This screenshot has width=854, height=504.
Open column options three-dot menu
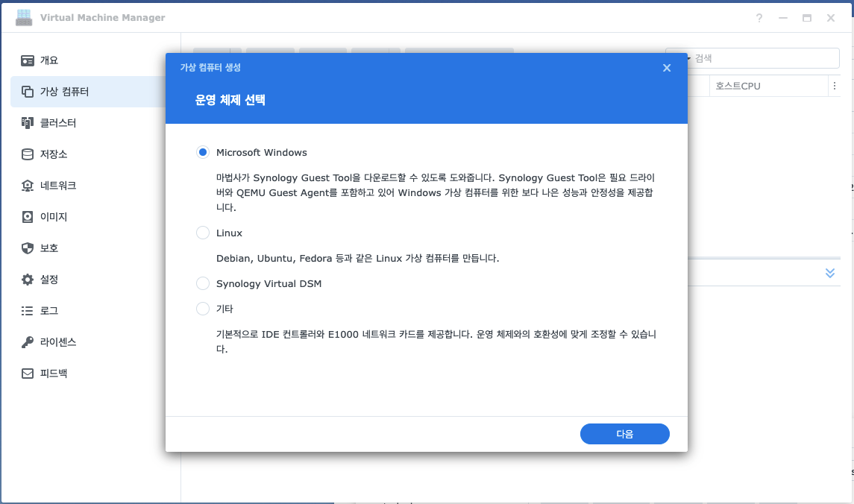pyautogui.click(x=835, y=86)
